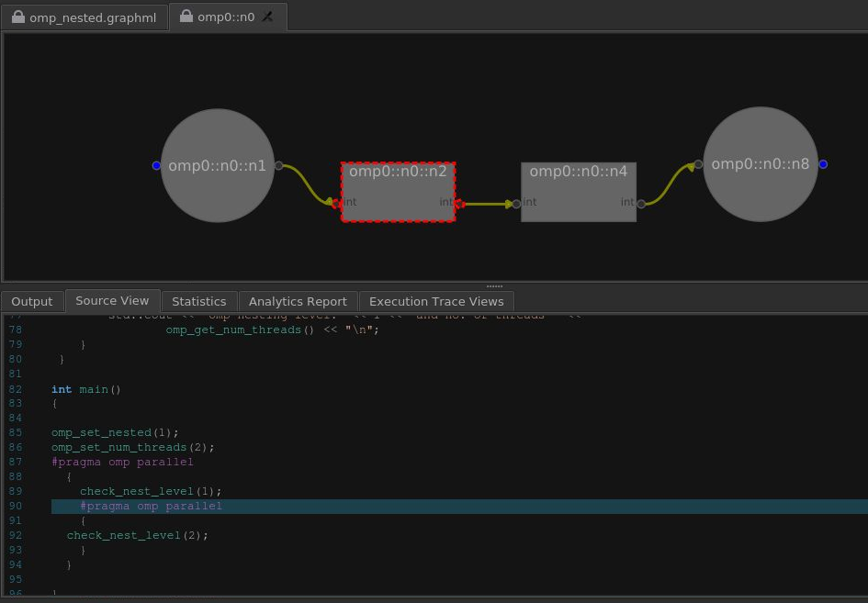868x603 pixels.
Task: Click the splitter handle between graph and source panels
Action: point(494,286)
